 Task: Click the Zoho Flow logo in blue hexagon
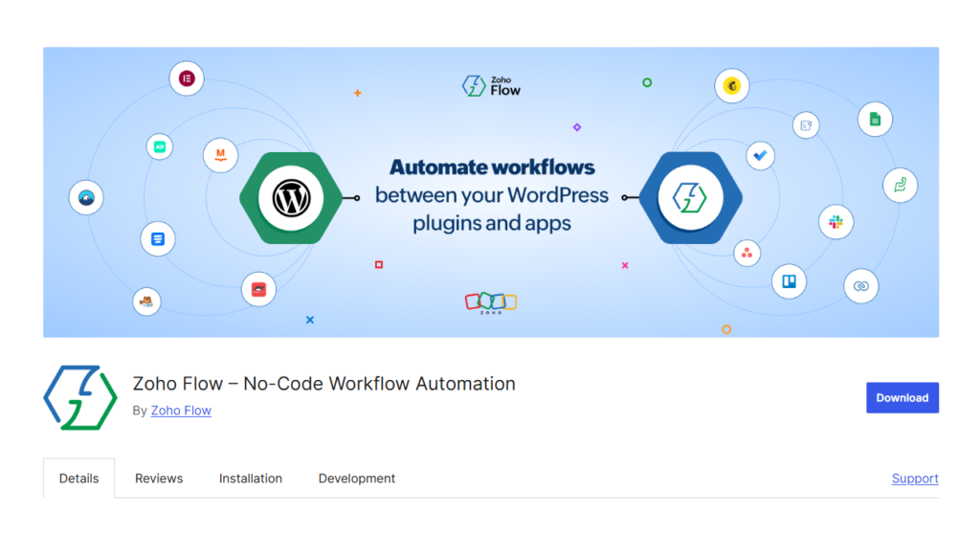tap(690, 198)
